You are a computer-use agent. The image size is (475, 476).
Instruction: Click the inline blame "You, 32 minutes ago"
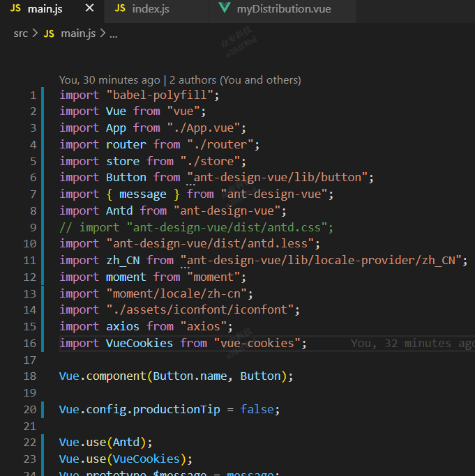coord(412,344)
